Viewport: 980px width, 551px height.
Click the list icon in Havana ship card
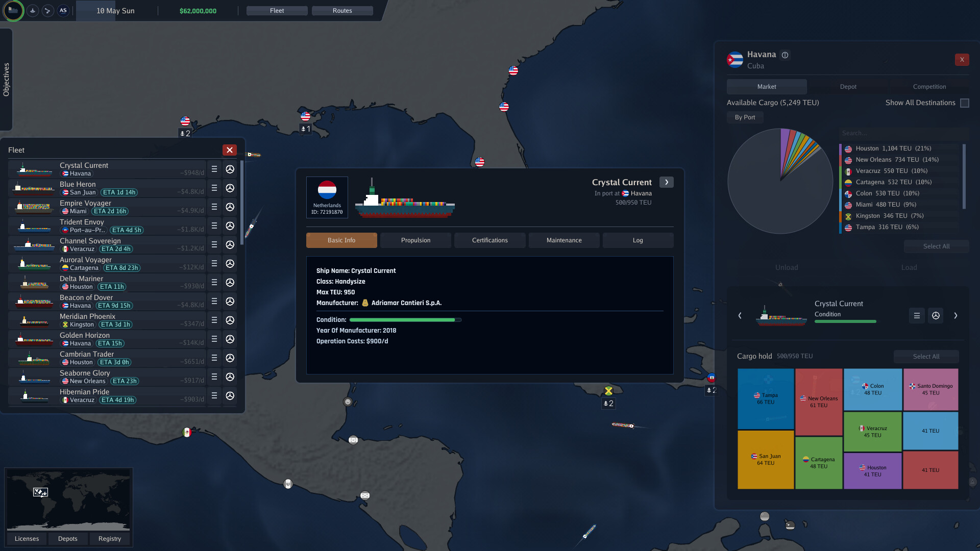[x=917, y=316]
